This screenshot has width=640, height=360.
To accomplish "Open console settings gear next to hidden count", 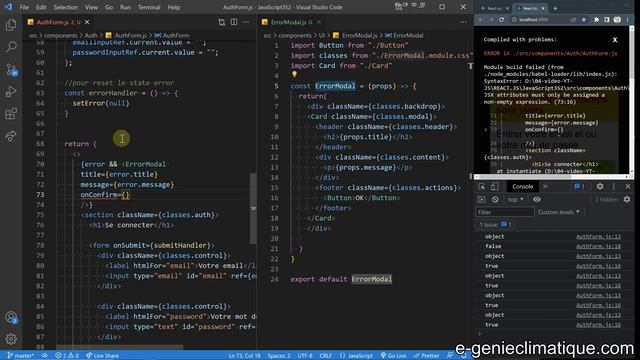I will point(627,200).
